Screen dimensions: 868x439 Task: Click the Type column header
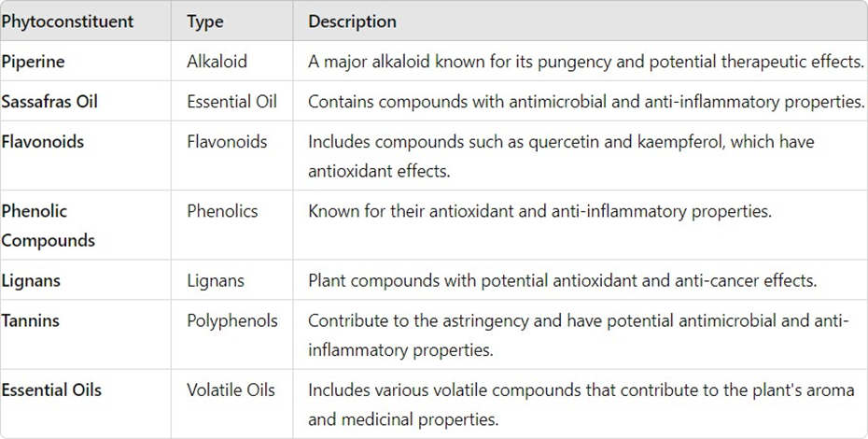[205, 21]
